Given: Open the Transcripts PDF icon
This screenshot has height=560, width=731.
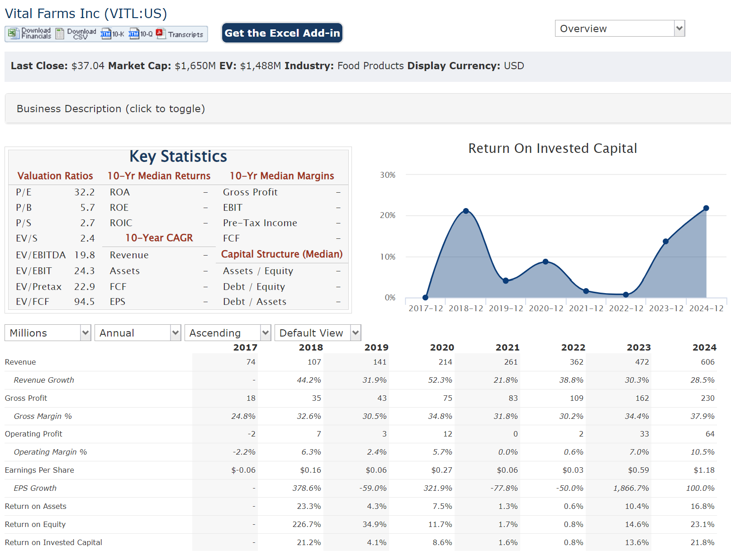Looking at the screenshot, I should tap(161, 34).
